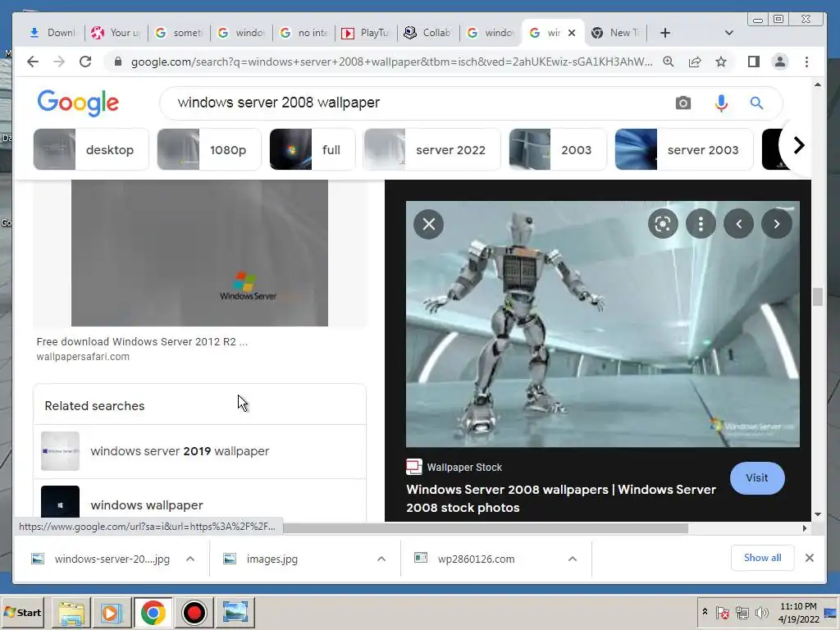840x630 pixels.
Task: Switch to the 'no inte' Google tab
Action: pyautogui.click(x=304, y=33)
